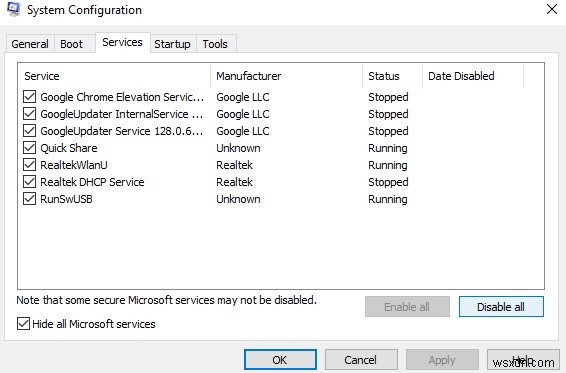Select the Services tab

pos(122,42)
